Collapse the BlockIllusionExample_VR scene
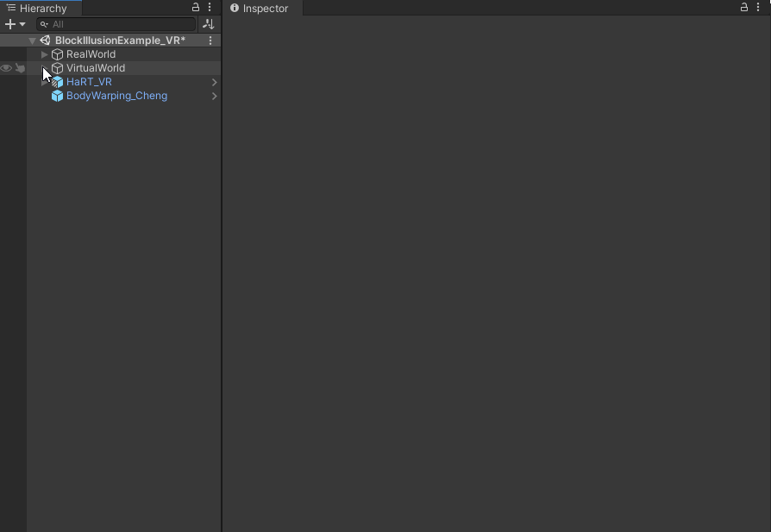 pyautogui.click(x=32, y=41)
